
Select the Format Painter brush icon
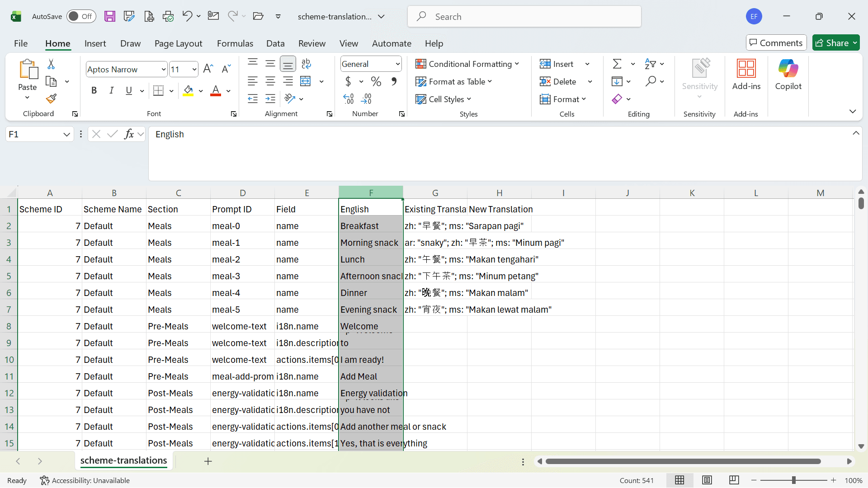click(x=51, y=99)
